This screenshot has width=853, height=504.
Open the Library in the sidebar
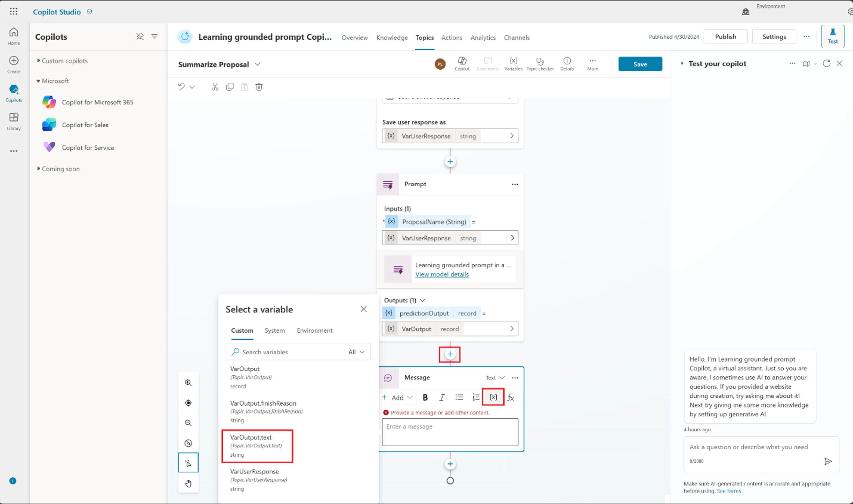point(13,122)
